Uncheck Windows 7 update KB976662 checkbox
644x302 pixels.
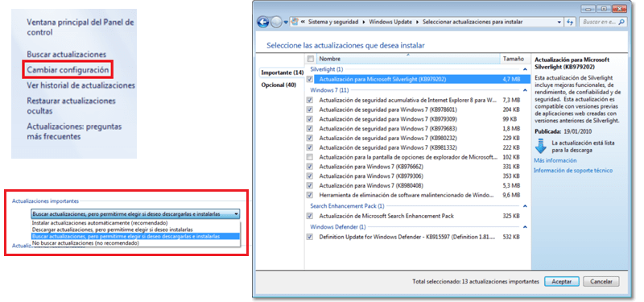click(x=310, y=167)
